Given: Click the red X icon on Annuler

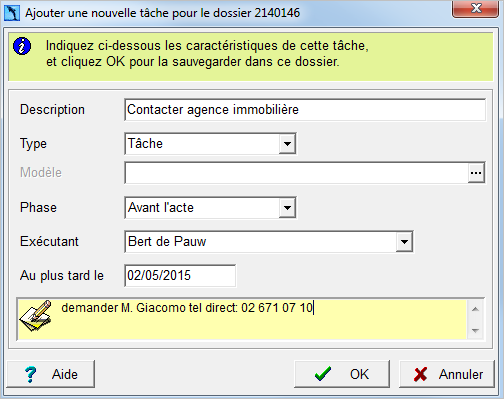Looking at the screenshot, I should tap(420, 374).
